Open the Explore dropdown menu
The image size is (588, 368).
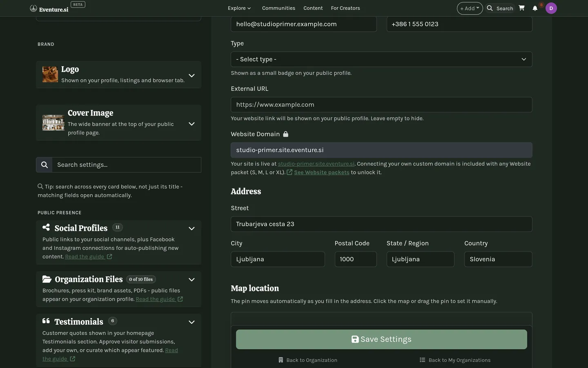tap(239, 8)
